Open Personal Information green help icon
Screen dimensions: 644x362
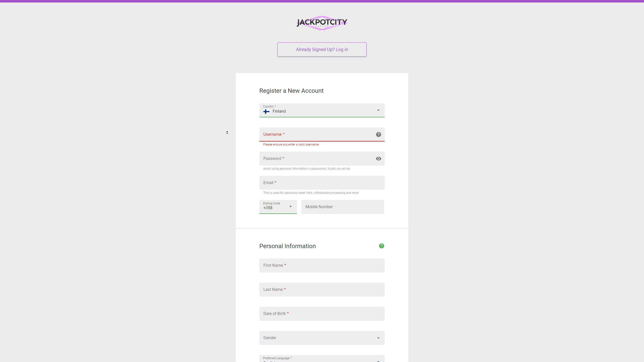(x=381, y=246)
